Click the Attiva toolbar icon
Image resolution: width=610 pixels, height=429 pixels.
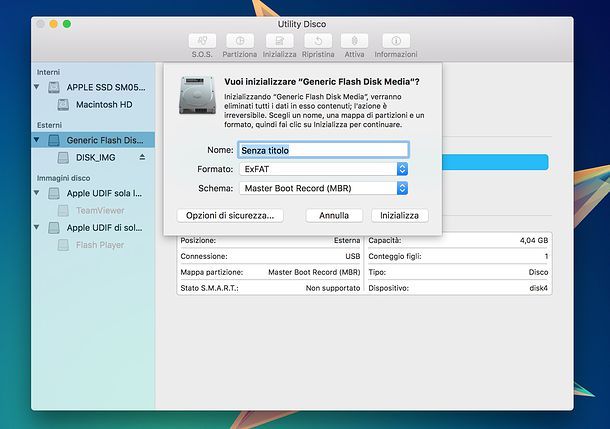point(354,40)
